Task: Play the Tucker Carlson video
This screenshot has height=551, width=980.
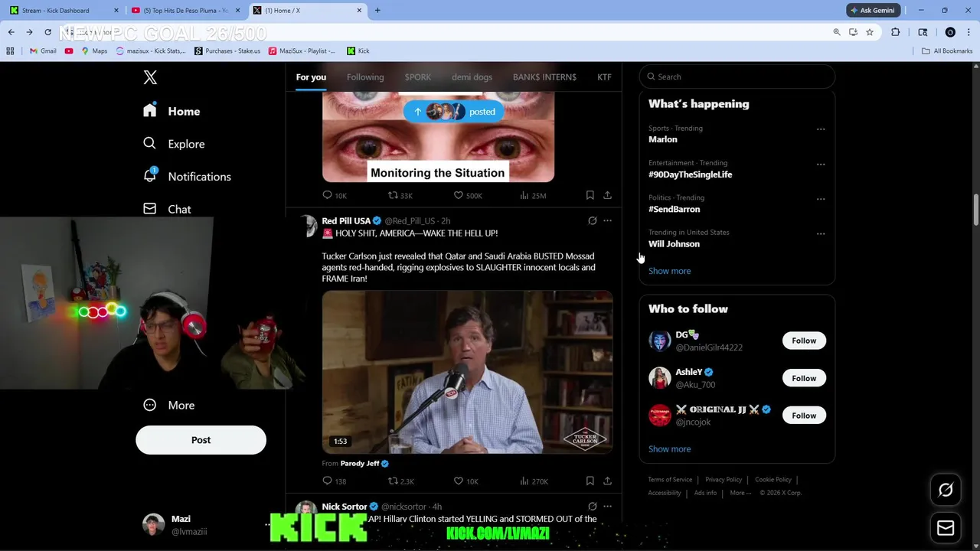Action: (467, 372)
